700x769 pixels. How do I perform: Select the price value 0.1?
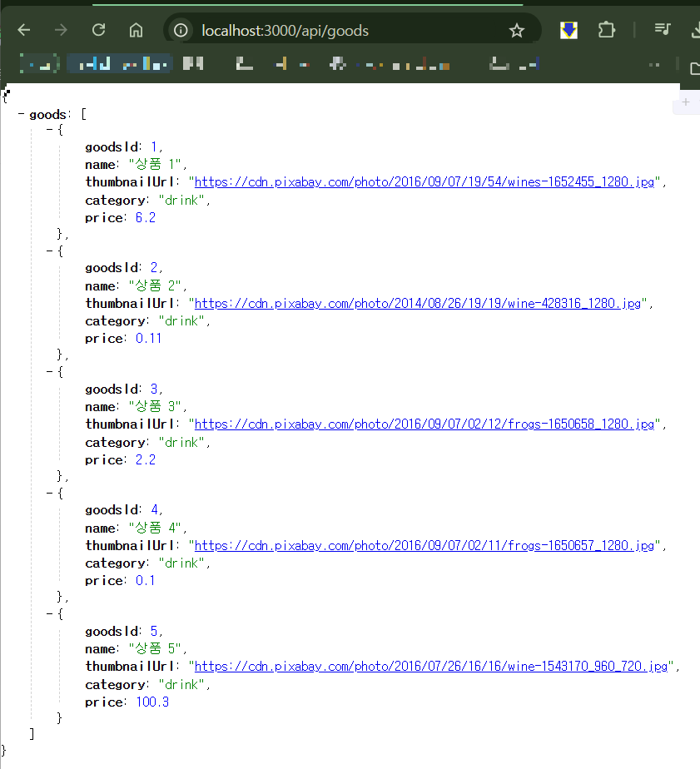145,581
